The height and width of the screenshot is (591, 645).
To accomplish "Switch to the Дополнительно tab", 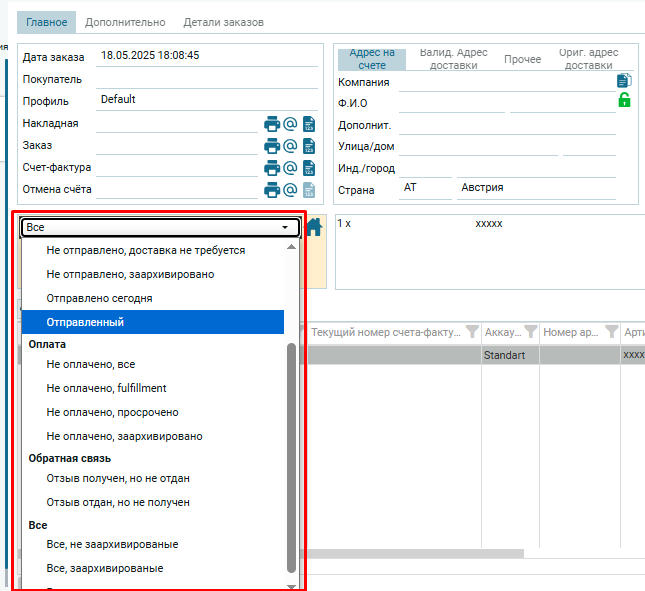I will tap(124, 21).
